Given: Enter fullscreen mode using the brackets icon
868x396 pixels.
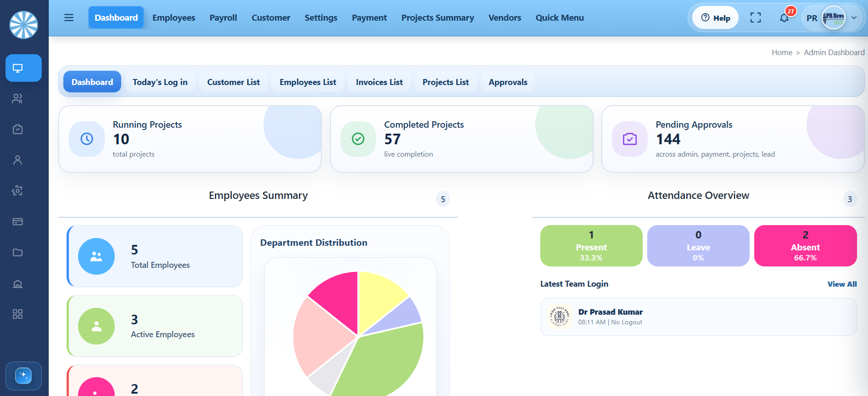Looking at the screenshot, I should [x=756, y=18].
